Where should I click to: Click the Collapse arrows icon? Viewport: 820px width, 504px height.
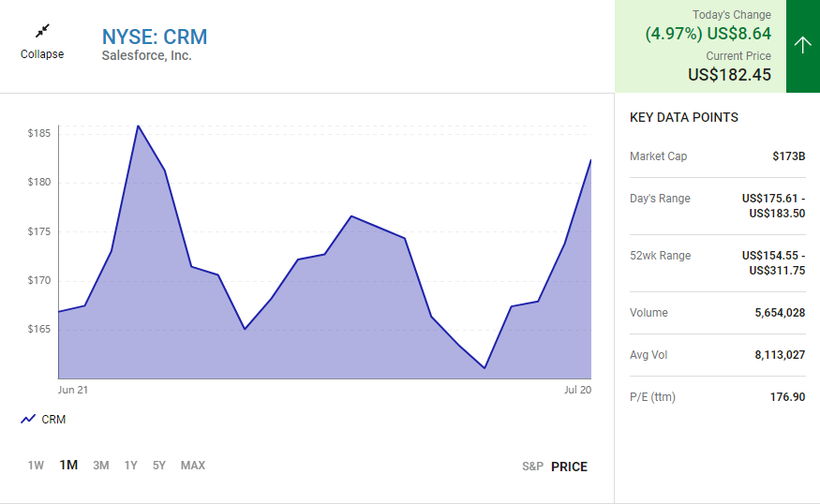pos(42,31)
